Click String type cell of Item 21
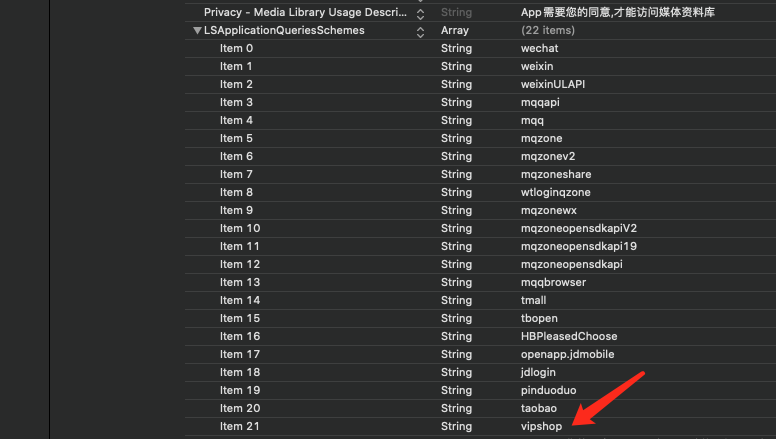The height and width of the screenshot is (439, 776). pyautogui.click(x=456, y=427)
